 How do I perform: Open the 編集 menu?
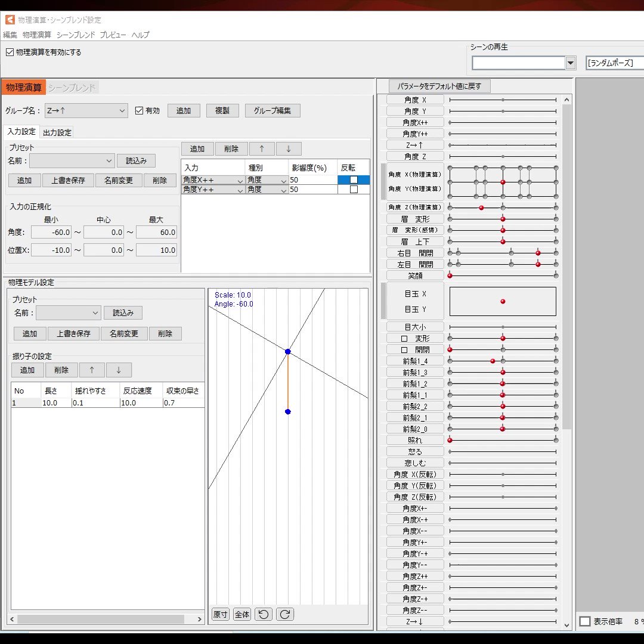pyautogui.click(x=10, y=35)
